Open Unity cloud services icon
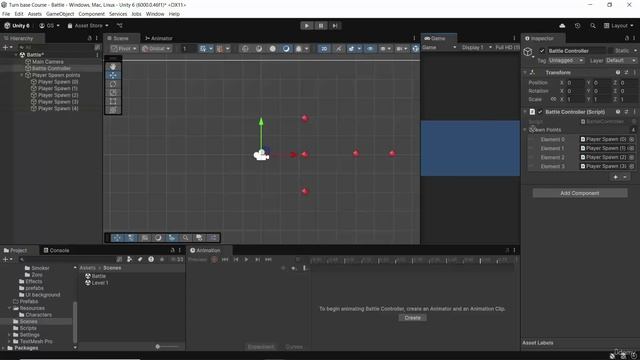 point(562,26)
